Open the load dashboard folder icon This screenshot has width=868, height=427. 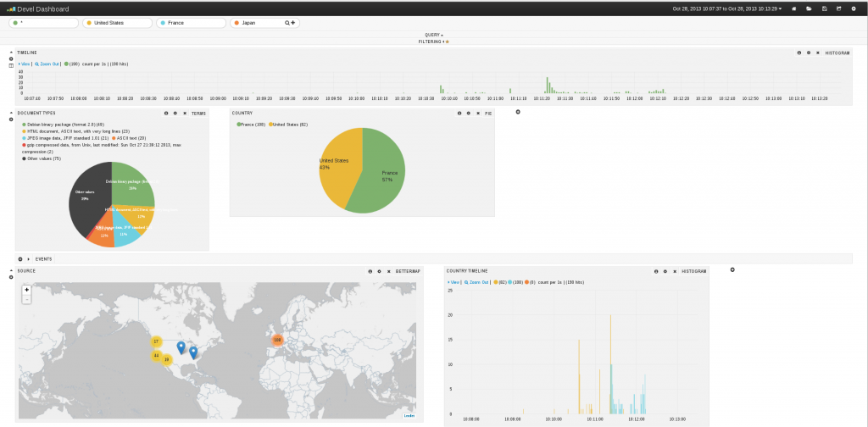809,8
